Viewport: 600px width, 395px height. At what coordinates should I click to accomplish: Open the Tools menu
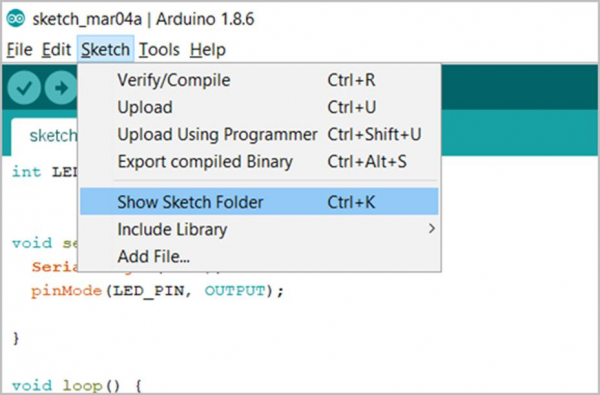pos(159,50)
